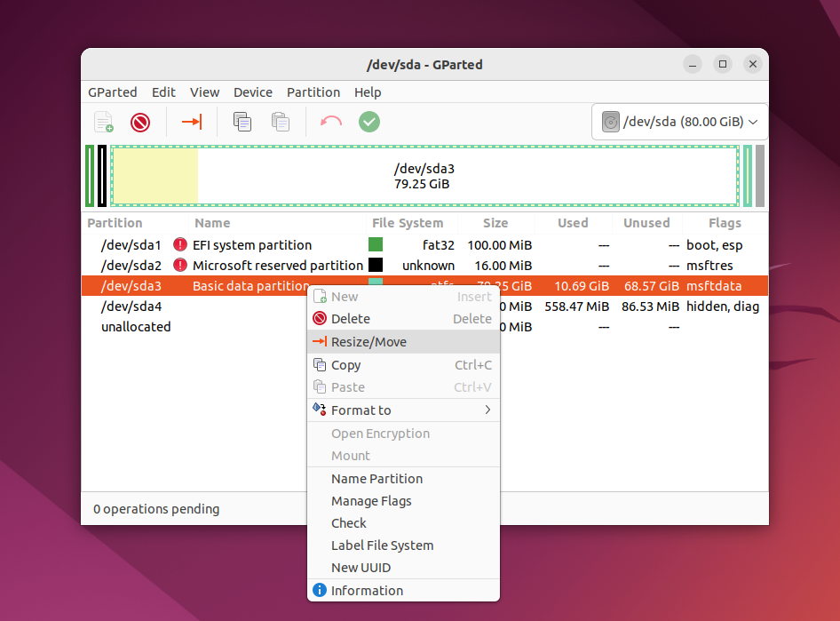Click the Undo last operation icon

pos(331,122)
